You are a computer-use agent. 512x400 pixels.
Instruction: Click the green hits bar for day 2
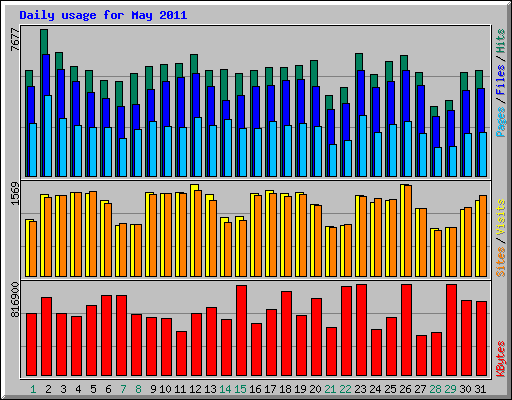[44, 42]
